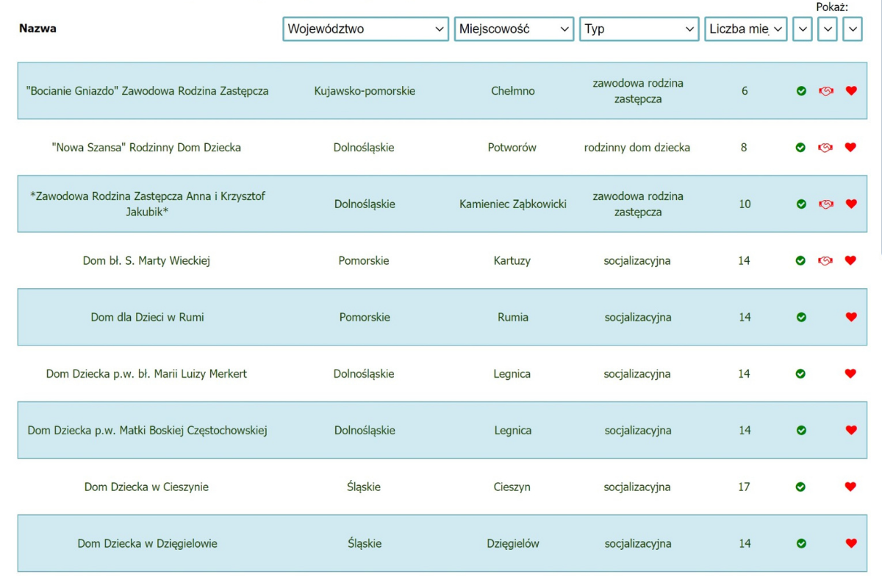
Task: Open the Typ filter dropdown
Action: (x=639, y=29)
